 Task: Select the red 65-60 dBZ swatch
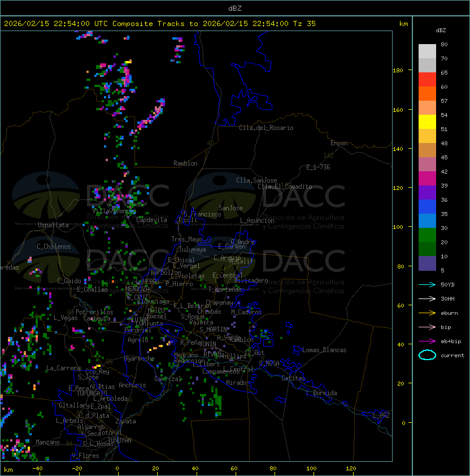pos(427,80)
